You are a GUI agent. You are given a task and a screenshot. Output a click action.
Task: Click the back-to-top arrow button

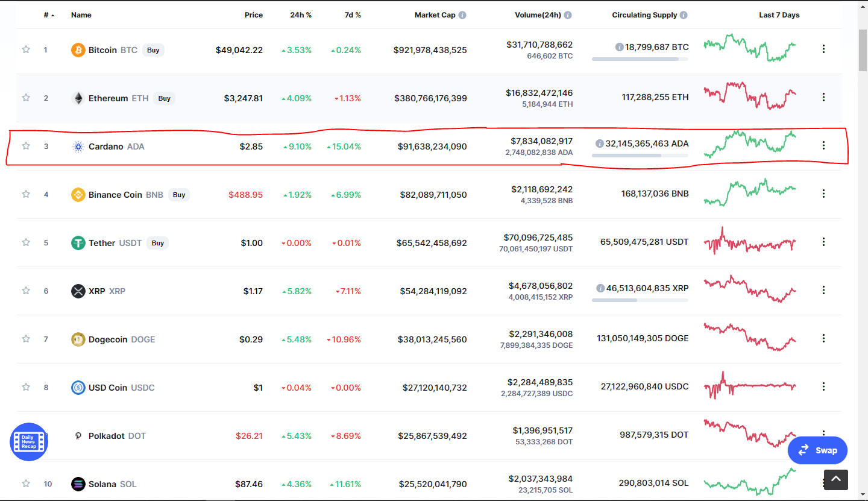tap(835, 480)
